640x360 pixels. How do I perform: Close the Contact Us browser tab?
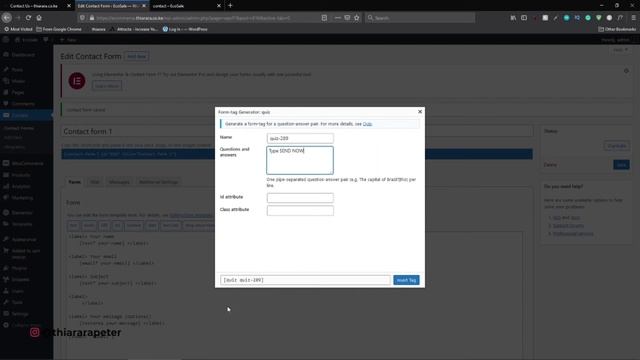point(69,6)
